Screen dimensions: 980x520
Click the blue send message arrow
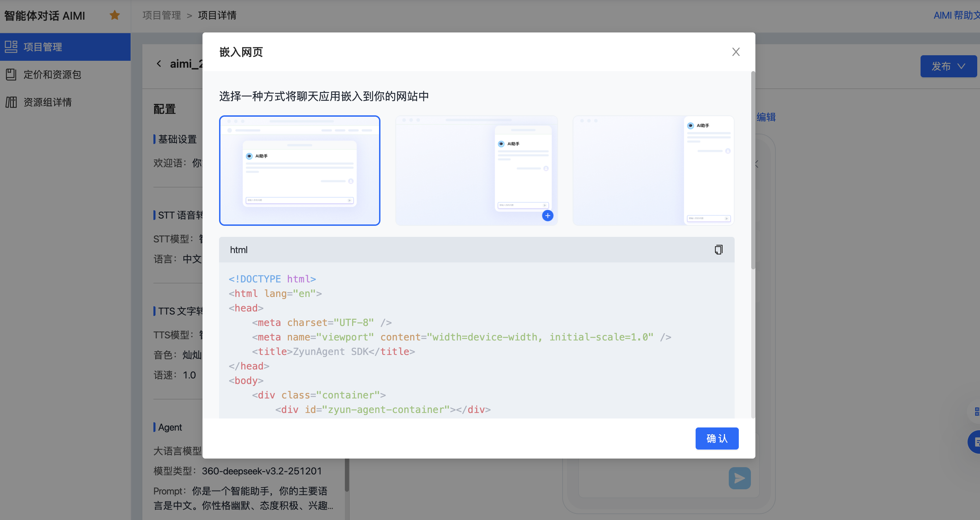pyautogui.click(x=739, y=478)
